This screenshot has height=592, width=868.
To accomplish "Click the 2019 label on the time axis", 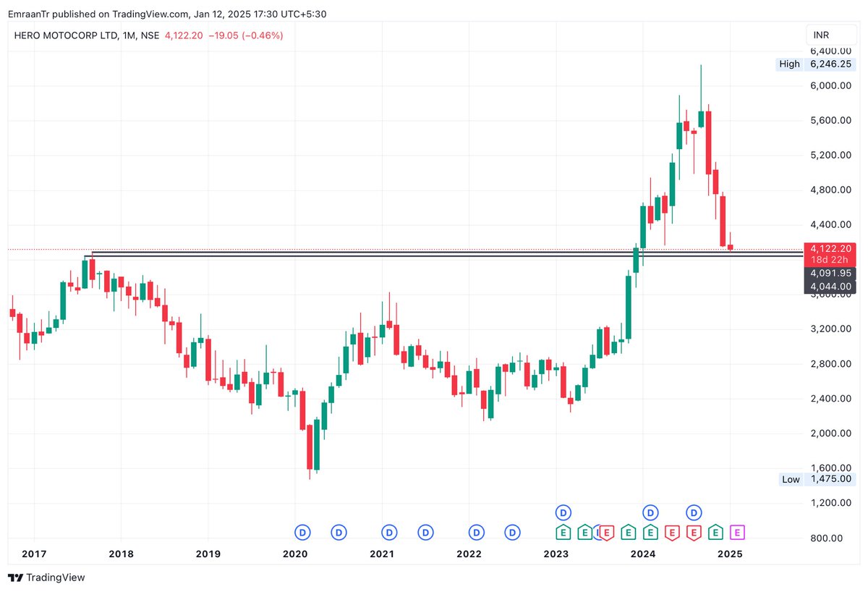I will tap(208, 554).
